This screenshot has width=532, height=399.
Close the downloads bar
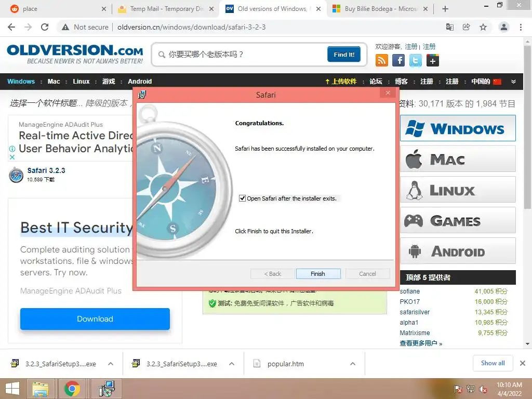pyautogui.click(x=523, y=363)
